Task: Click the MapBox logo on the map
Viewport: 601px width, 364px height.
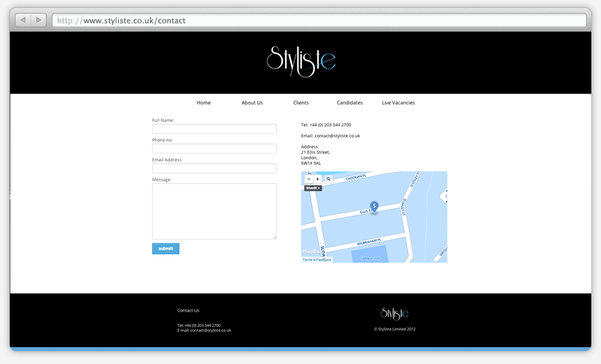Action: tap(312, 251)
